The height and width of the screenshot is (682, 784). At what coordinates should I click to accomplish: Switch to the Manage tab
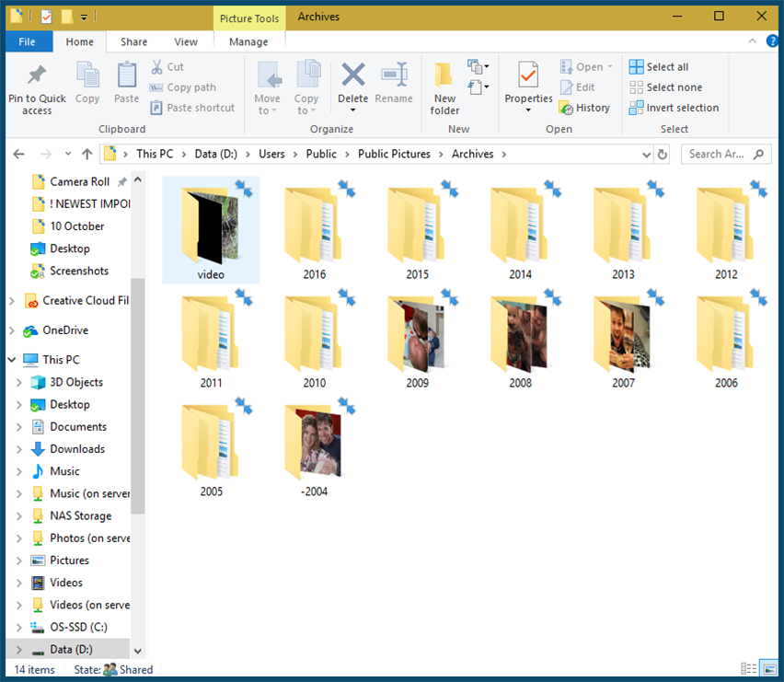(248, 42)
